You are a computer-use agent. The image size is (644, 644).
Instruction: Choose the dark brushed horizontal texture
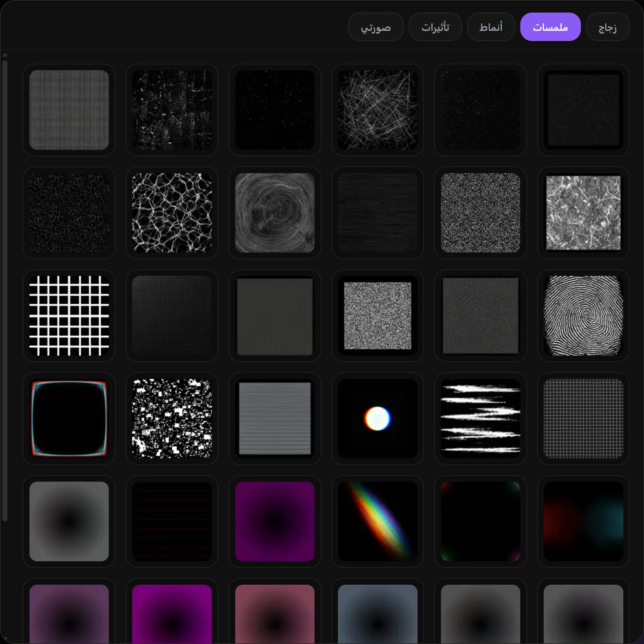click(x=378, y=213)
